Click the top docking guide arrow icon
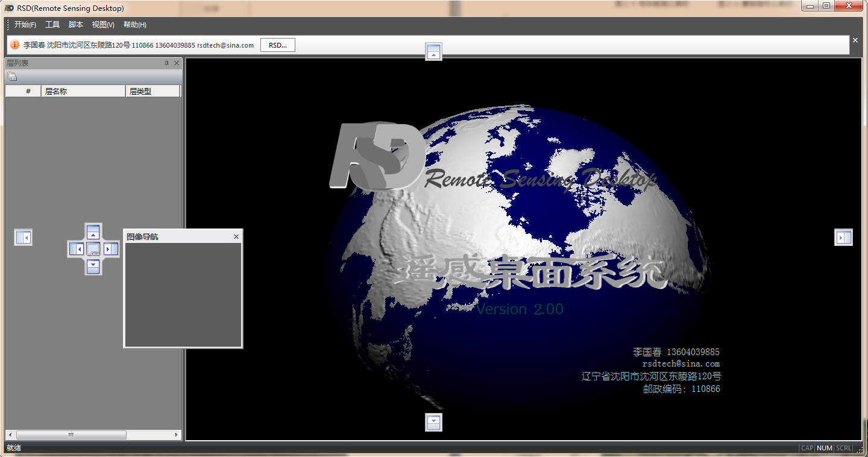 click(433, 51)
